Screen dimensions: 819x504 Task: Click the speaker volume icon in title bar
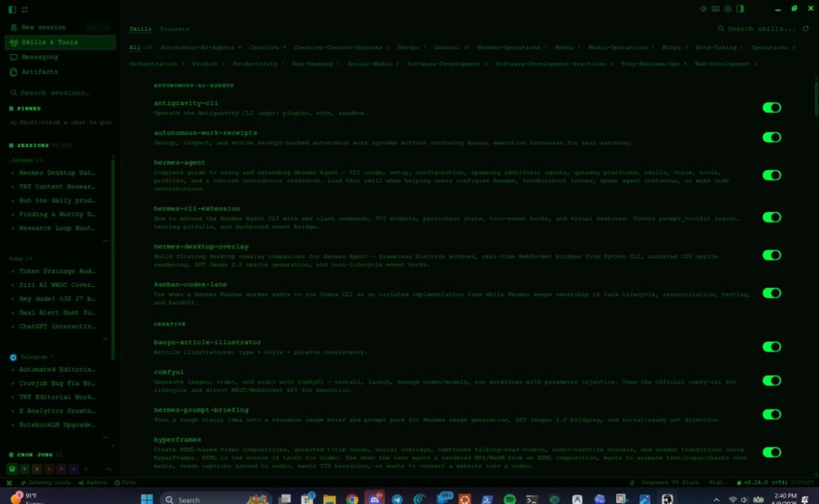(x=703, y=9)
